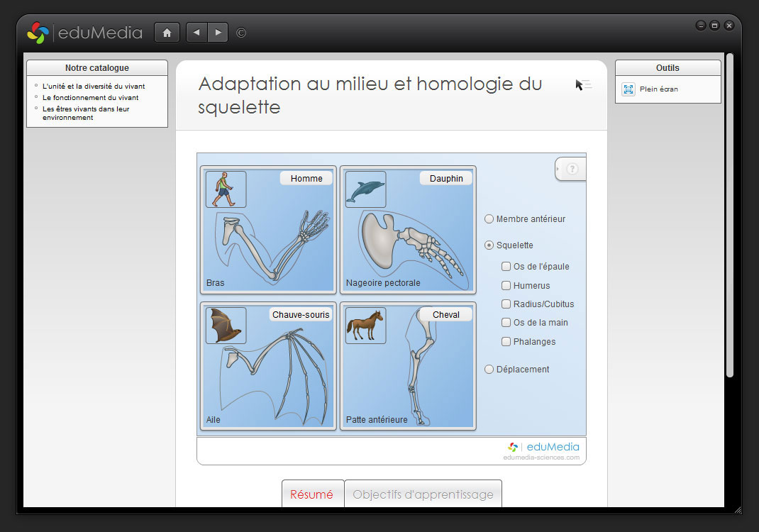Open Le fonctionnement du vivant link
This screenshot has height=532, width=759.
[x=90, y=98]
